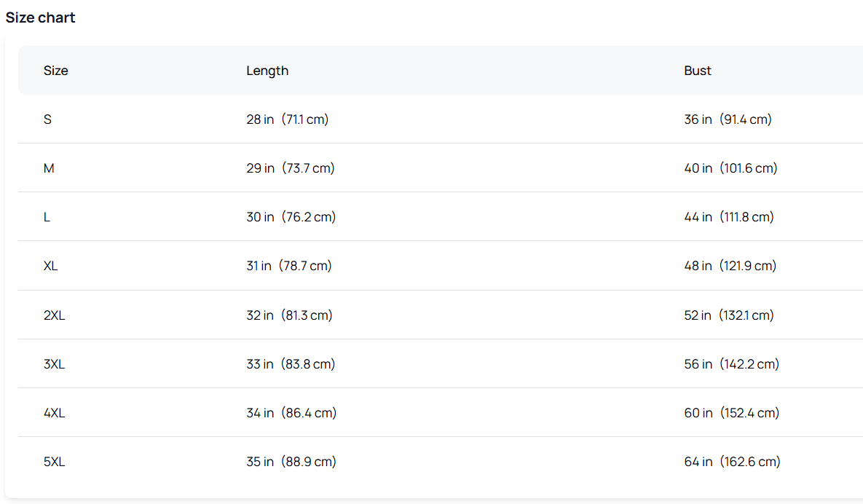Click the 64 in (162.6 cm) bust cell
The height and width of the screenshot is (504, 863).
[732, 462]
